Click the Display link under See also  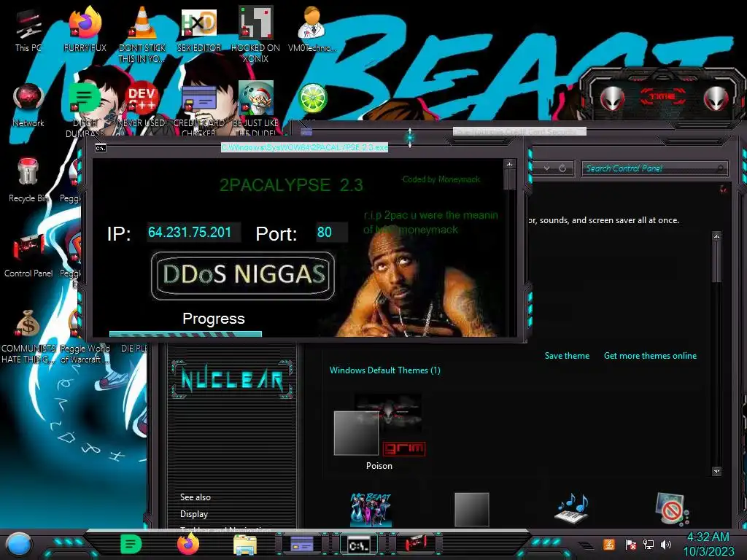194,514
